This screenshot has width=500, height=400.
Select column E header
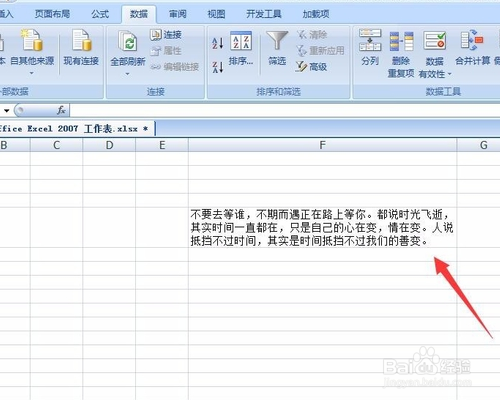point(162,145)
